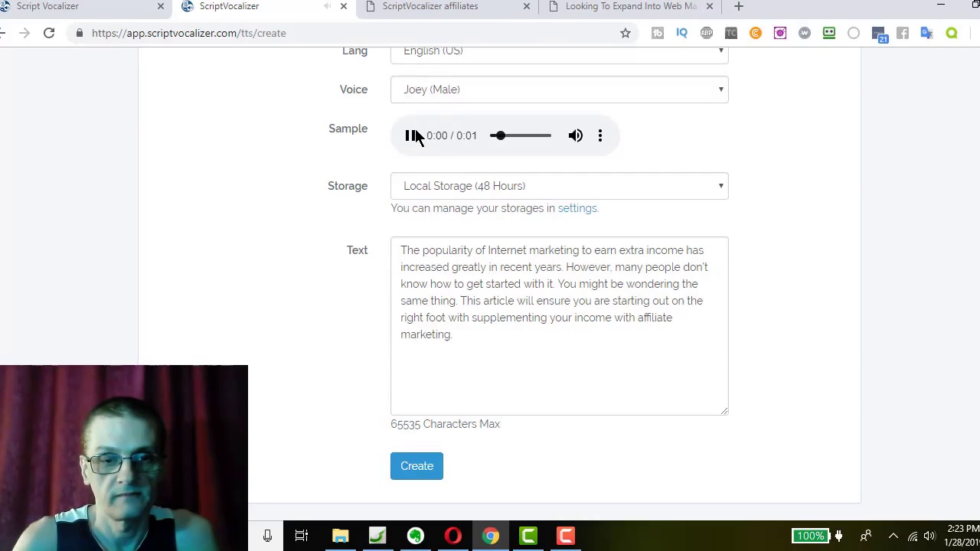Open the green feather app in taskbar
Image resolution: width=980 pixels, height=551 pixels.
point(377,536)
